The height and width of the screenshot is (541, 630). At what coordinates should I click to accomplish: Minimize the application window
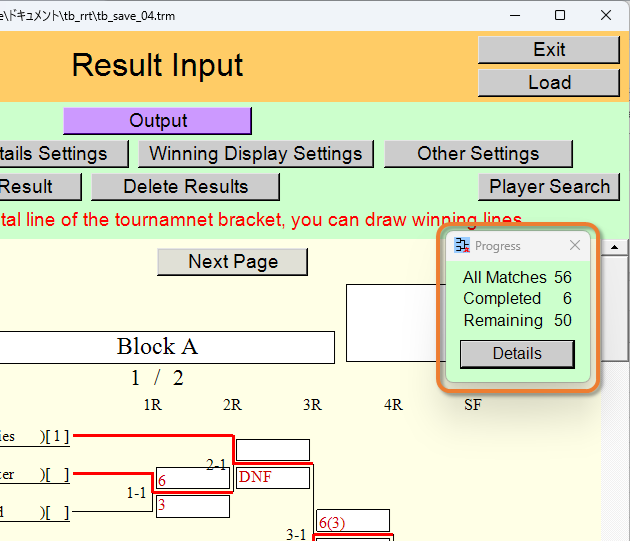click(515, 15)
